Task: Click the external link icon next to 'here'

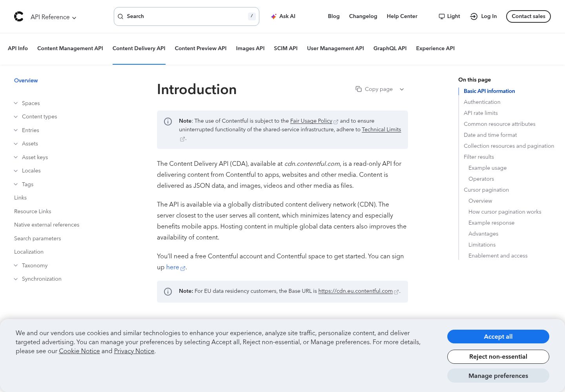Action: pos(183,268)
